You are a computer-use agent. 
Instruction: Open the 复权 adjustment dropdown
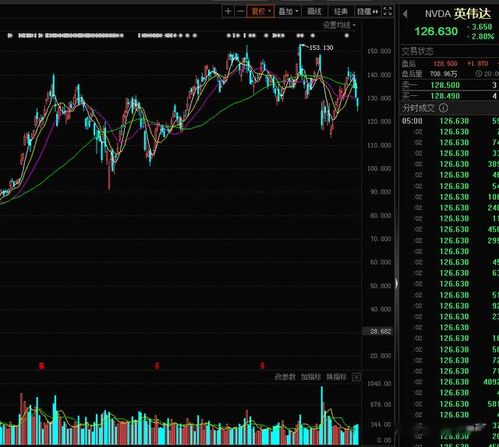click(261, 12)
